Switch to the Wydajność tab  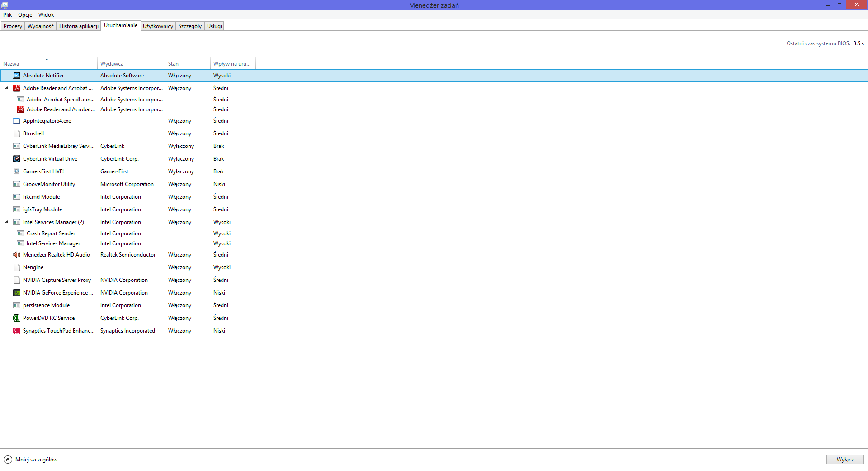(41, 26)
